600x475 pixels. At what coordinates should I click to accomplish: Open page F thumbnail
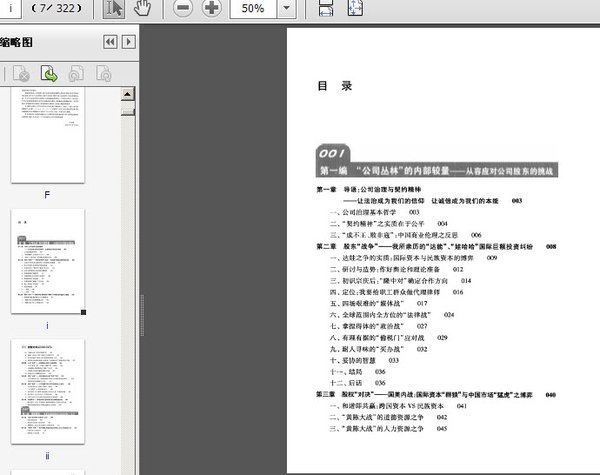pyautogui.click(x=48, y=135)
